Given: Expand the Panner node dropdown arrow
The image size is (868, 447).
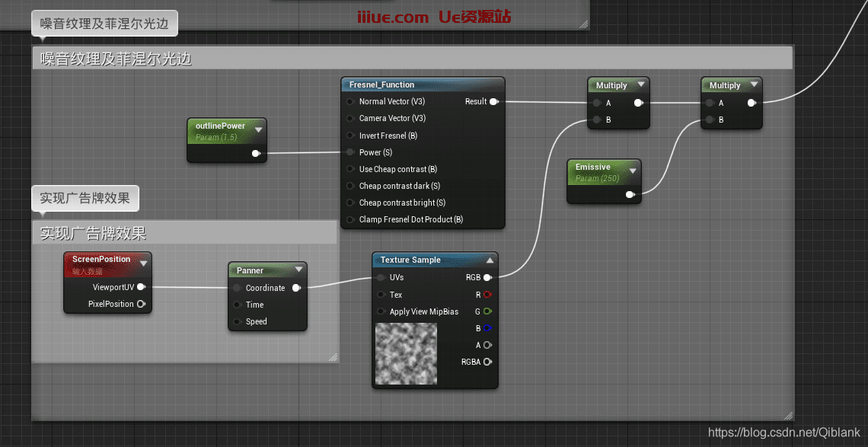Looking at the screenshot, I should click(x=298, y=270).
